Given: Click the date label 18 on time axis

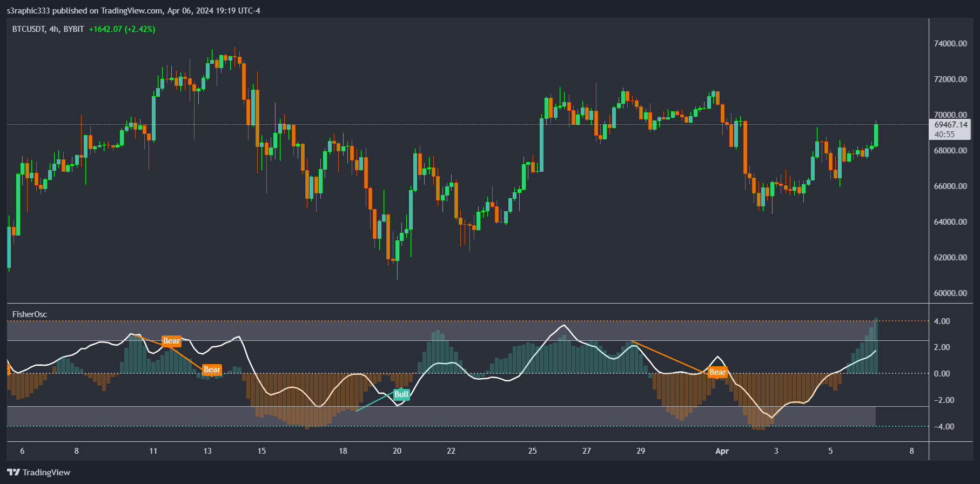Looking at the screenshot, I should (343, 451).
